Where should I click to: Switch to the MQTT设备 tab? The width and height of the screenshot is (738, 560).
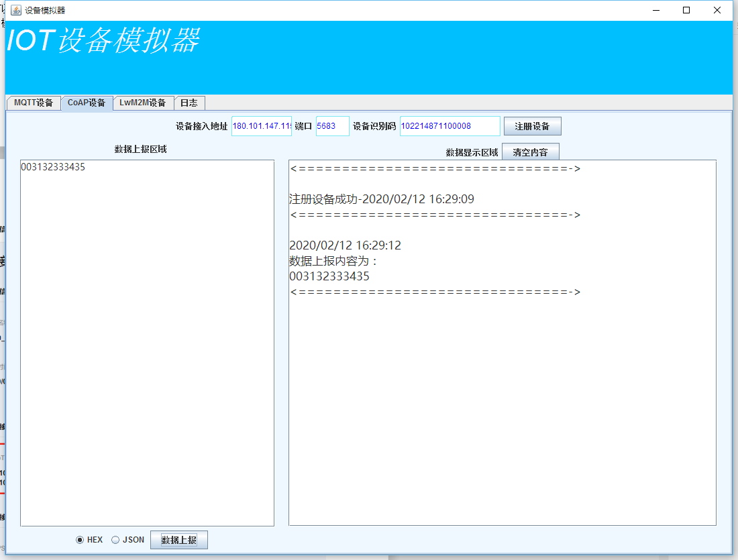tap(33, 103)
